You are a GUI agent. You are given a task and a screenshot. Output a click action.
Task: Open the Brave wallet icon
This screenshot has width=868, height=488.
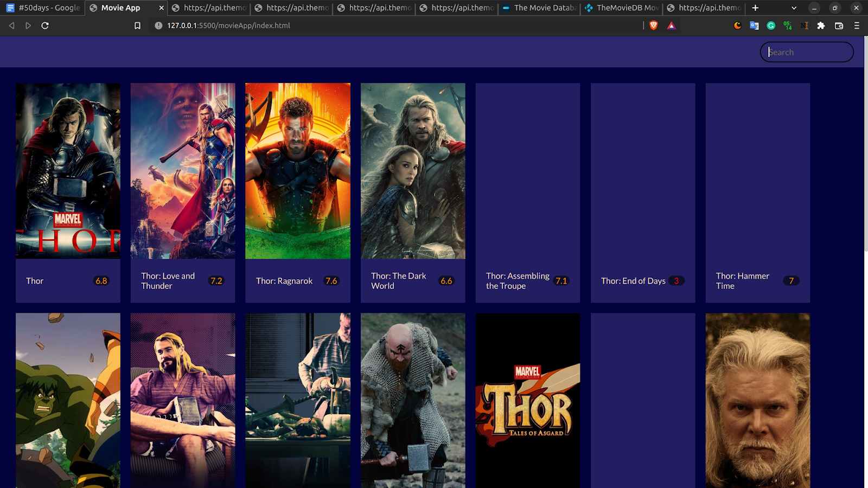pyautogui.click(x=839, y=25)
